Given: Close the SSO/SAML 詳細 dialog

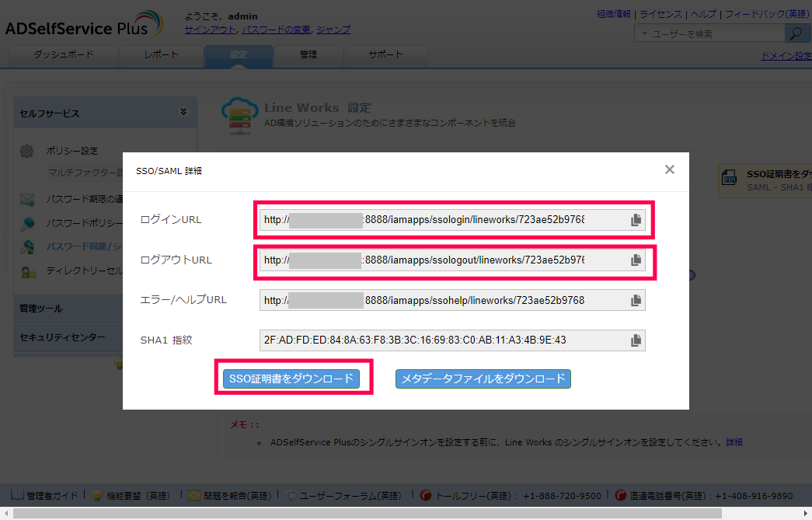Looking at the screenshot, I should 670,169.
